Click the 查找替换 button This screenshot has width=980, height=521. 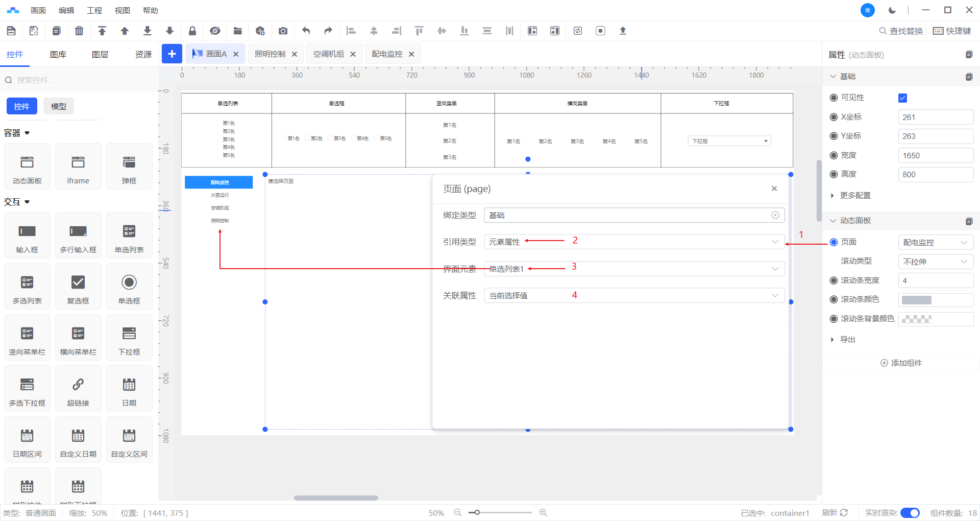900,31
